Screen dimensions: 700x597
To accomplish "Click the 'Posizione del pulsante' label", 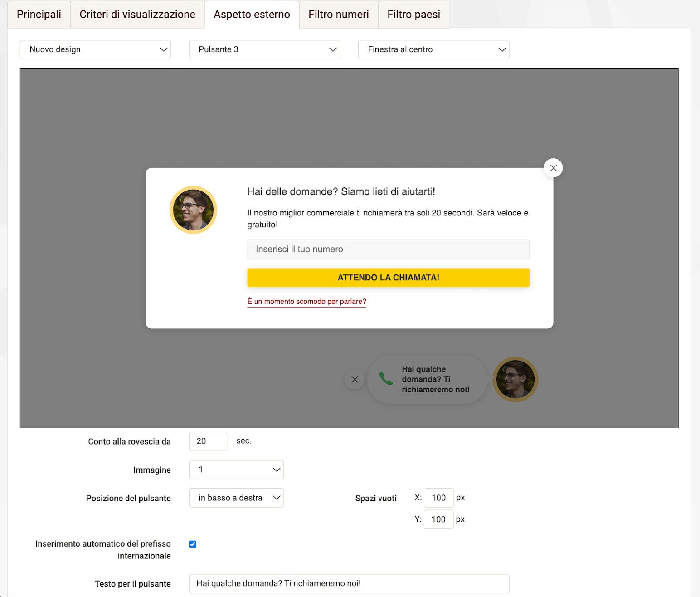I will pyautogui.click(x=128, y=498).
